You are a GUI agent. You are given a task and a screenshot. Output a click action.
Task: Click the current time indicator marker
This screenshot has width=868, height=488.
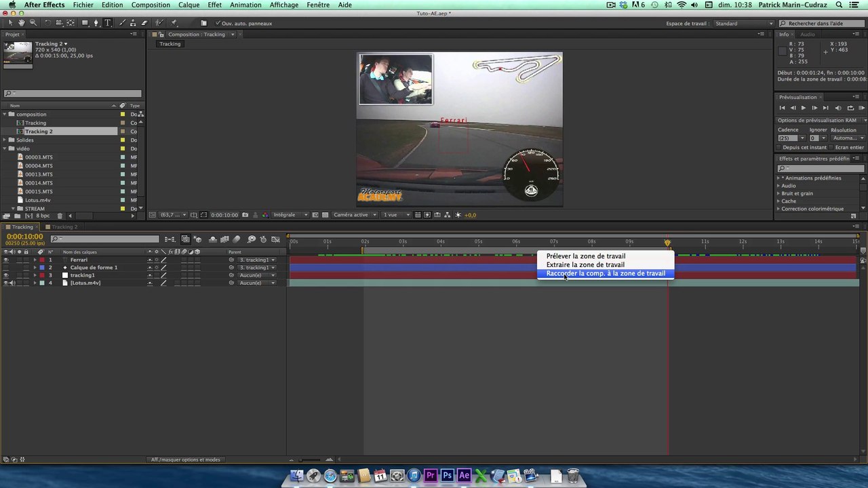(x=667, y=242)
